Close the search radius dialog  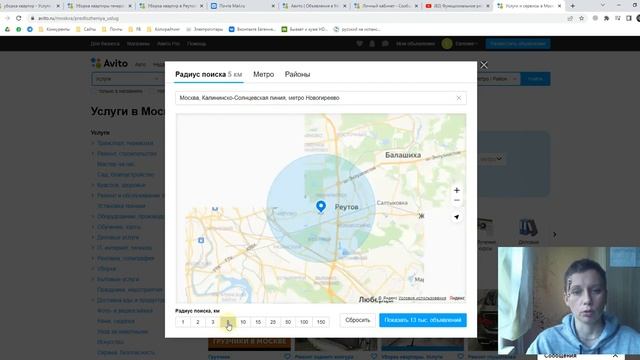click(484, 65)
